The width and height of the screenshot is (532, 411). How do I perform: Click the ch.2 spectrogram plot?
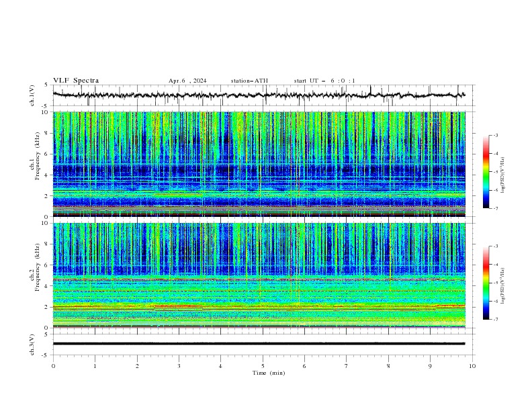pos(259,275)
